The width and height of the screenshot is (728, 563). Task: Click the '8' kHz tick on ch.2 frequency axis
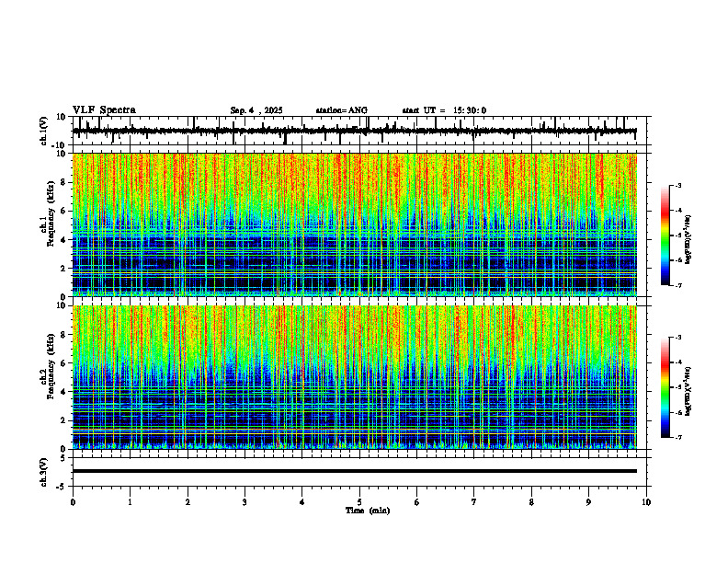(64, 335)
